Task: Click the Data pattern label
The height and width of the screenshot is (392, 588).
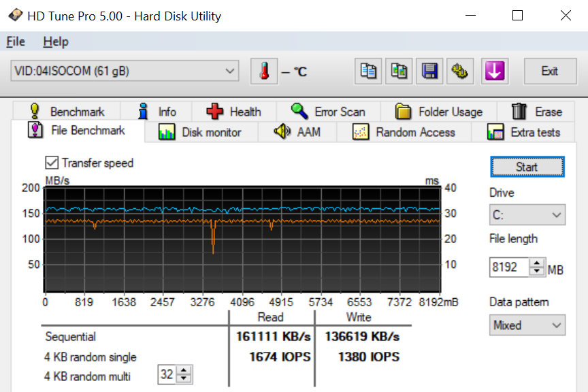Action: (x=519, y=302)
